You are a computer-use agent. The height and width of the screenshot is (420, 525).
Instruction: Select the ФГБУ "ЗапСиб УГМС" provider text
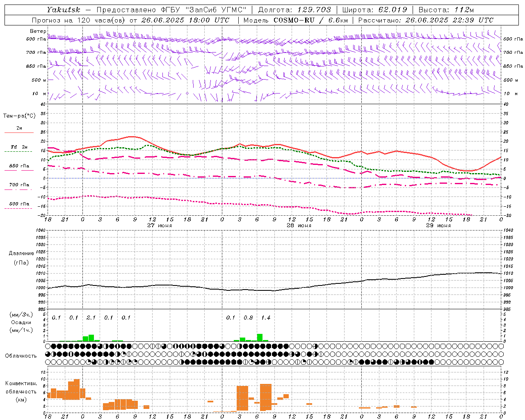click(x=204, y=10)
